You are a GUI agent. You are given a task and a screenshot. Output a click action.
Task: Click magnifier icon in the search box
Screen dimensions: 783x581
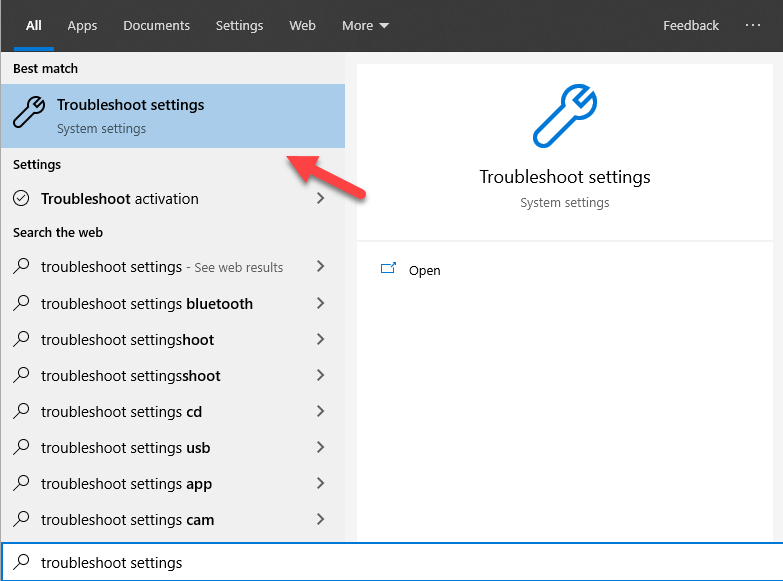click(x=21, y=563)
